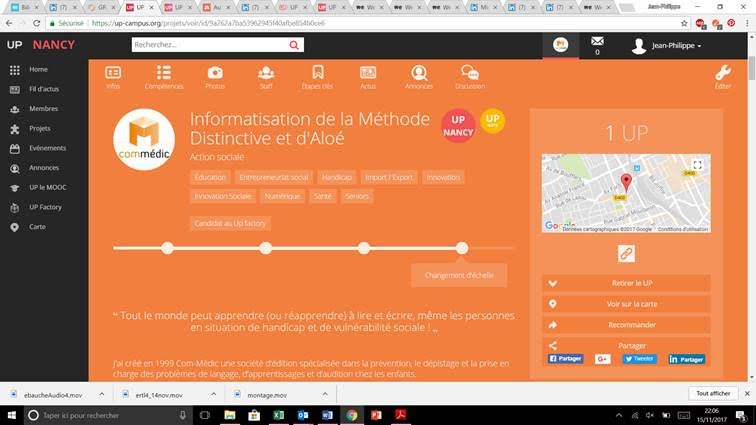Share via the Tweeter button
This screenshot has height=425, width=756.
pos(639,359)
